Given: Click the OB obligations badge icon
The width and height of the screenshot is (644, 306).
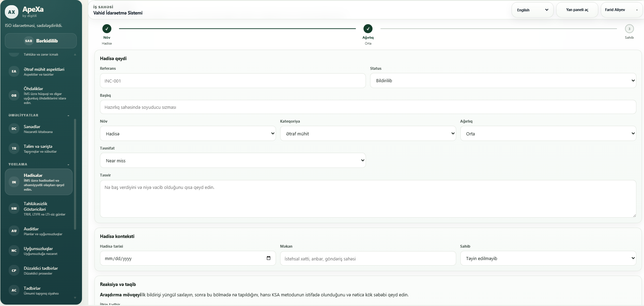Looking at the screenshot, I should (14, 96).
